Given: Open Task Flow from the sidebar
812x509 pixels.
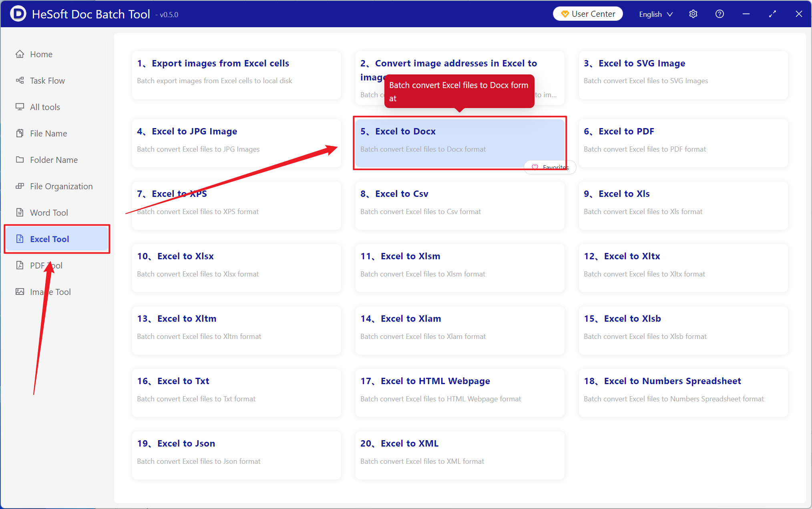Looking at the screenshot, I should pyautogui.click(x=56, y=80).
